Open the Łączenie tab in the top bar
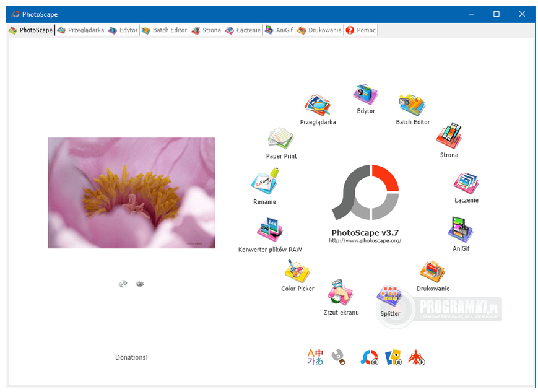This screenshot has width=538, height=392. pyautogui.click(x=243, y=30)
